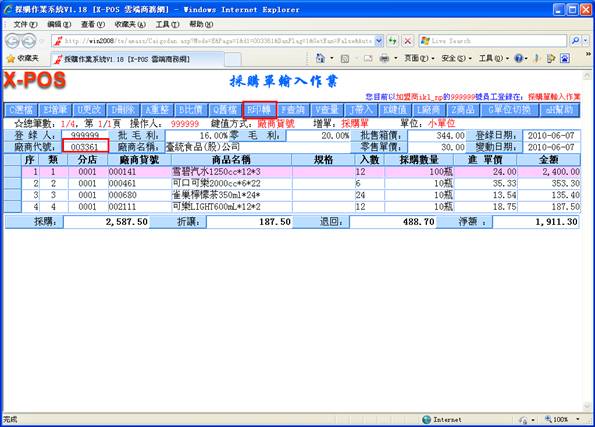Click the 廠商代號 field showing 003361
The height and width of the screenshot is (427, 595).
click(85, 147)
